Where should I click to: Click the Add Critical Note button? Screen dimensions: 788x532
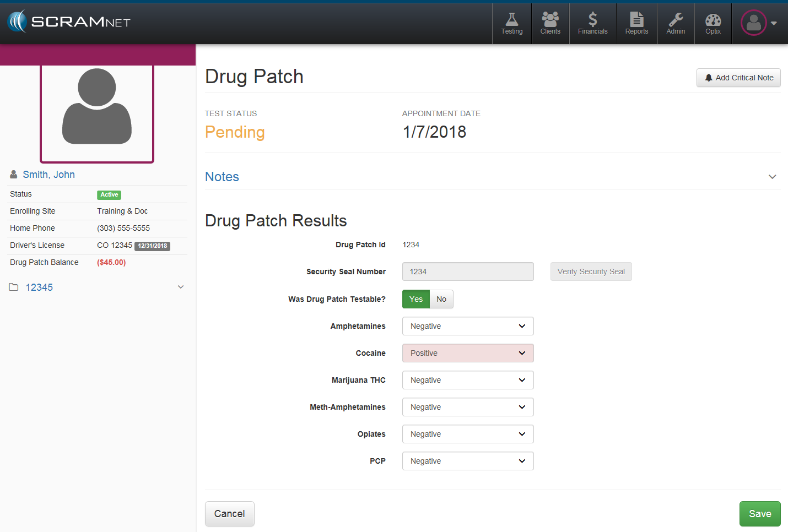738,78
